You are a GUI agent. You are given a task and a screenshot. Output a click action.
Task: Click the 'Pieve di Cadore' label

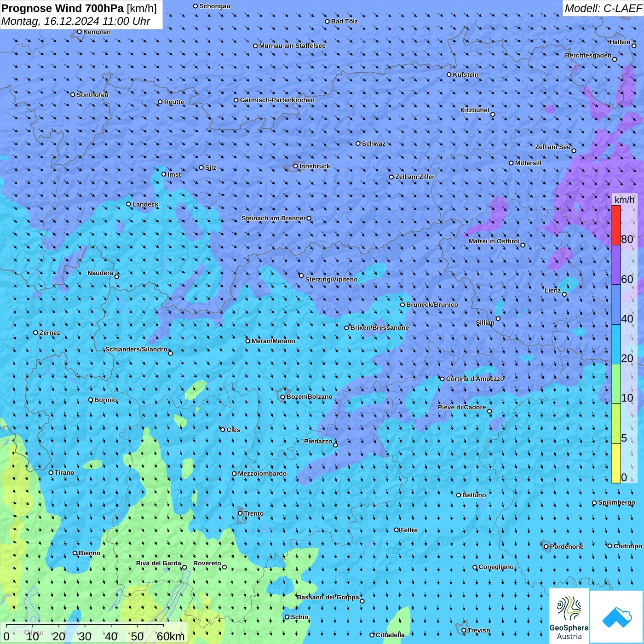(462, 407)
